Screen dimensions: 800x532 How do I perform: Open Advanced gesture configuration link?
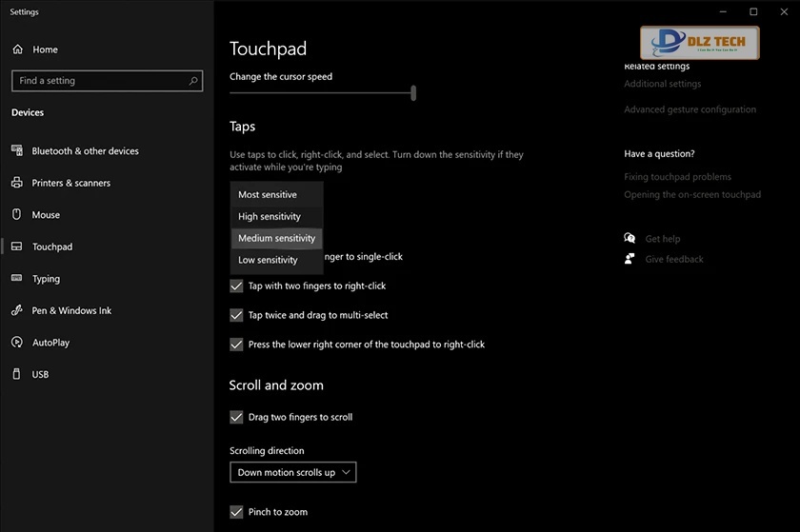690,109
